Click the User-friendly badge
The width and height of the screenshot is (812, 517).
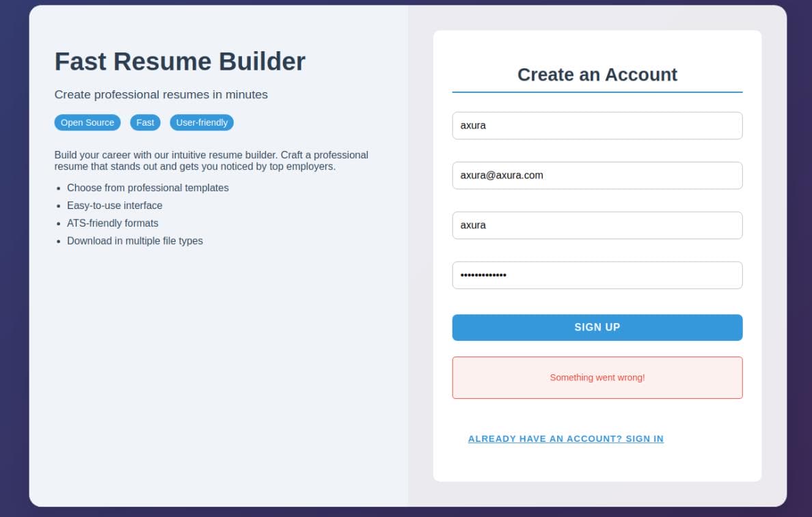(202, 123)
